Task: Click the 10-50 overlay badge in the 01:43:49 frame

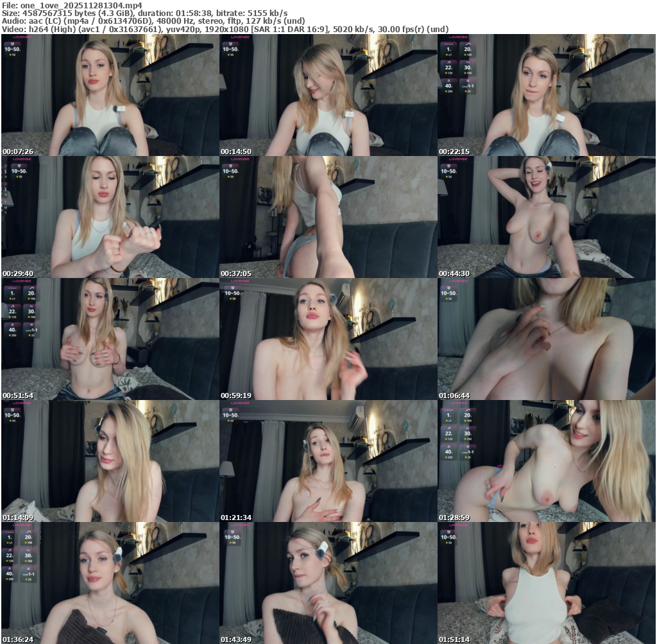Action: pyautogui.click(x=231, y=536)
